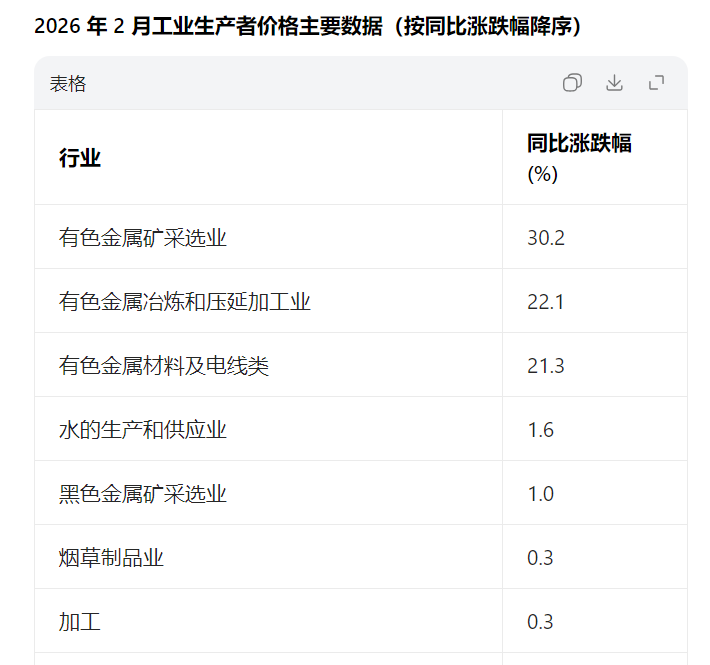Download the table with the download icon
710x665 pixels.
click(x=614, y=83)
